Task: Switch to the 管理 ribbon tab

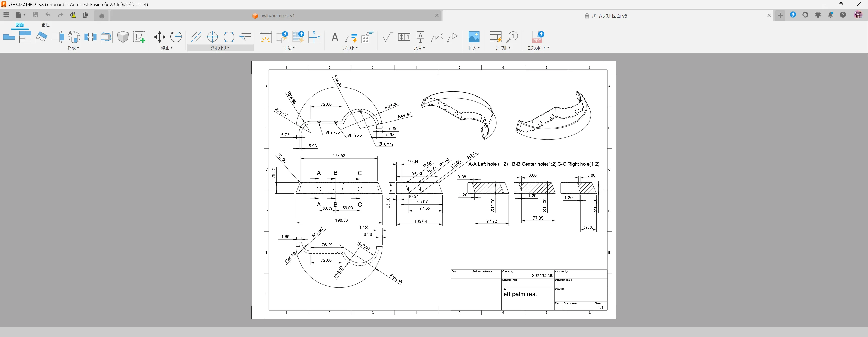Action: (x=45, y=25)
